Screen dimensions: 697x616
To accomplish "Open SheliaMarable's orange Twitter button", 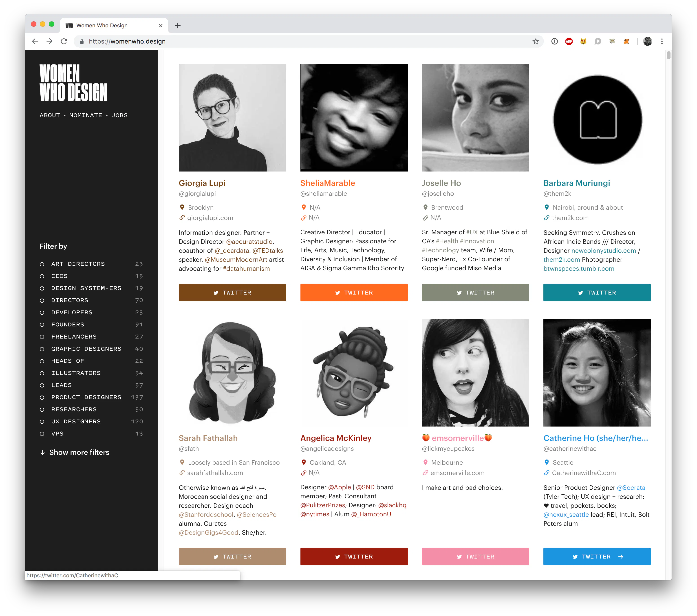I will [x=354, y=293].
